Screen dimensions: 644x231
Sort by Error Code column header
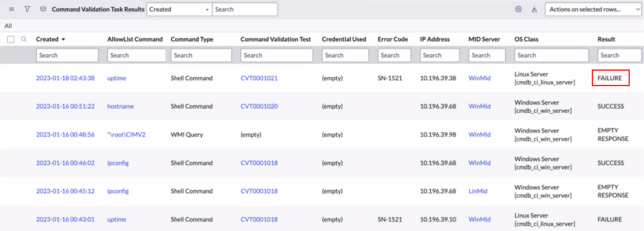click(393, 39)
